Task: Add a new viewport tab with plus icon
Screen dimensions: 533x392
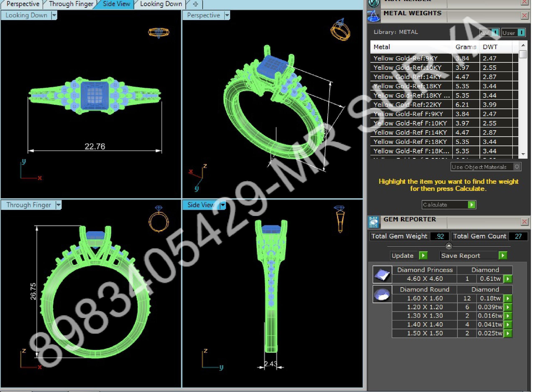Action: click(195, 4)
